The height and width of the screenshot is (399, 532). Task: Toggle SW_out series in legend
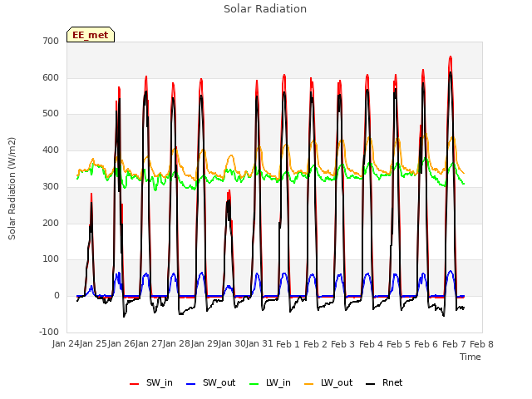pos(211,382)
